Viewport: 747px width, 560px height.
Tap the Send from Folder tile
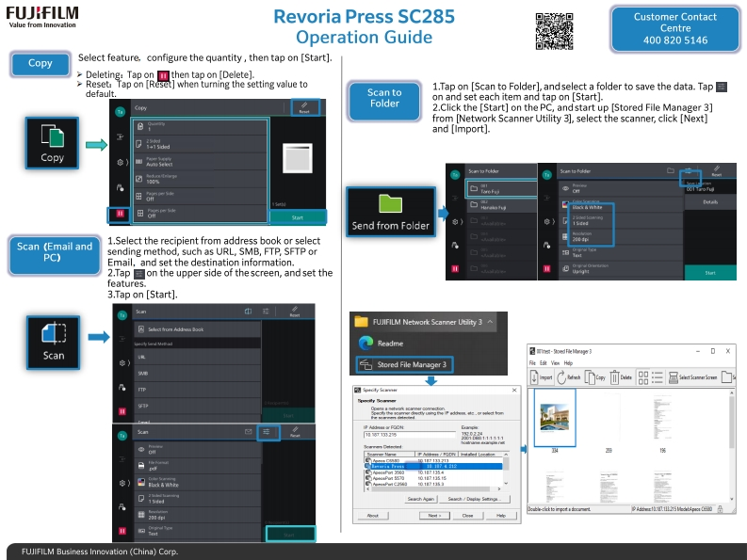(x=391, y=212)
